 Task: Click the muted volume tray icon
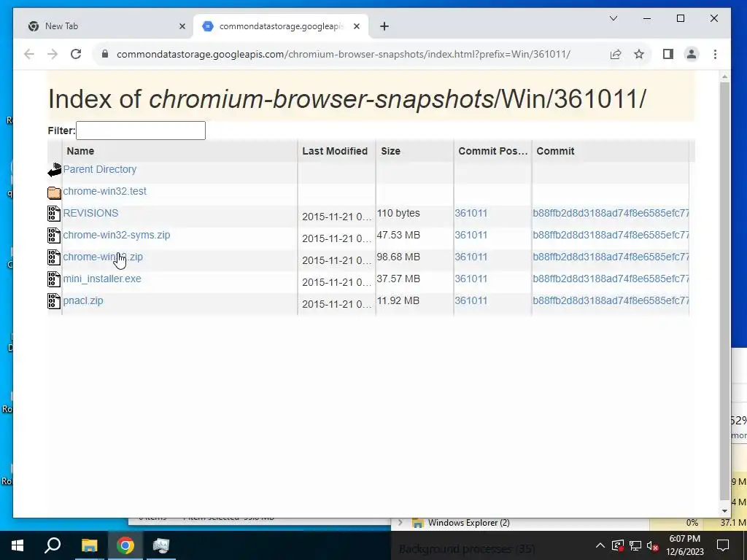[653, 545]
